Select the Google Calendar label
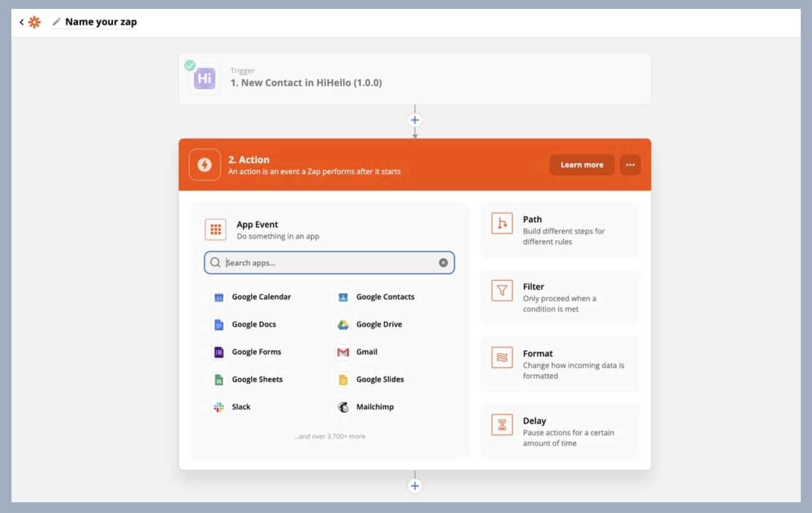The image size is (812, 513). tap(261, 297)
